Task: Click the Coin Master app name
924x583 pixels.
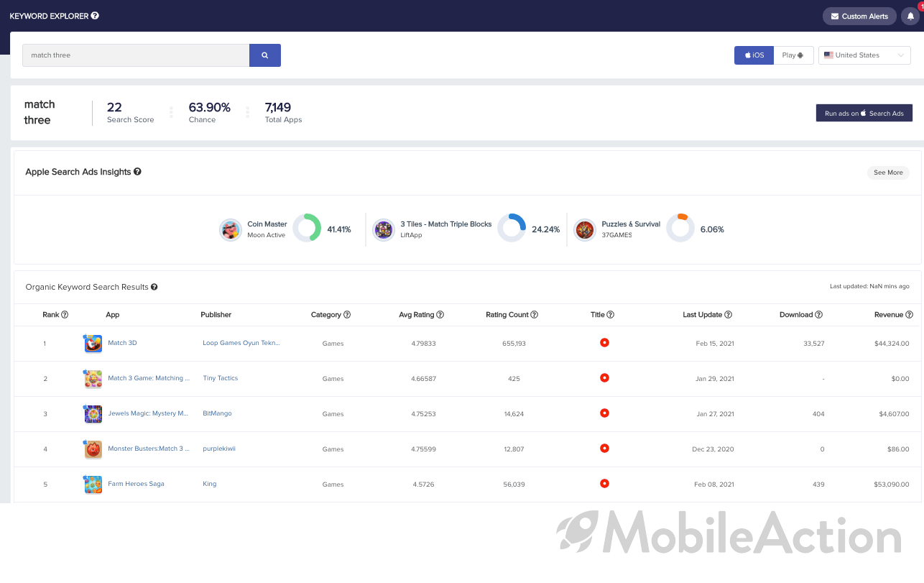Action: coord(267,224)
